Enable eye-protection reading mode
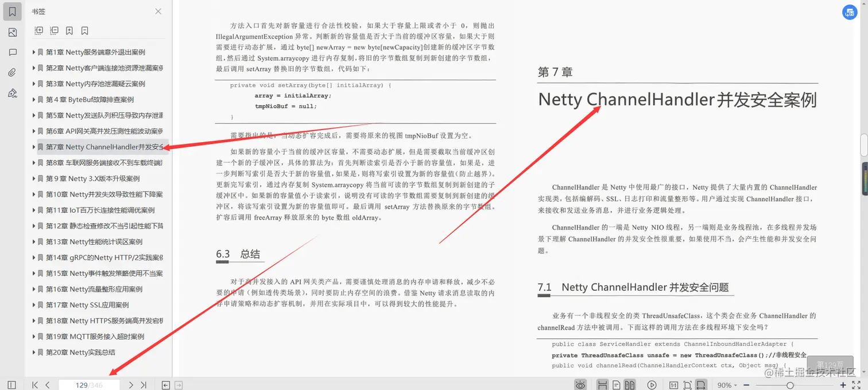The image size is (868, 390). 581,385
